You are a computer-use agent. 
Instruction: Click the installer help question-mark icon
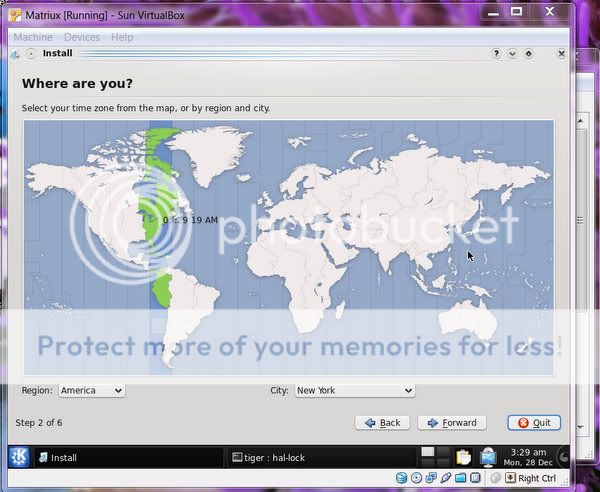pos(496,54)
